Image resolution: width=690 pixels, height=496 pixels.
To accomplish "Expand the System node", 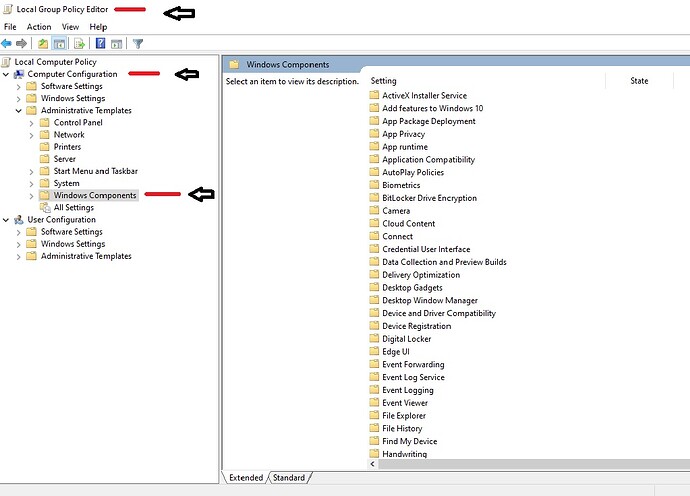I will point(31,184).
